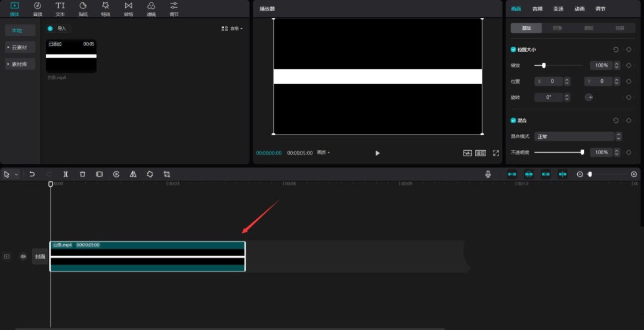The width and height of the screenshot is (644, 330).
Task: Click the crop tool icon in timeline toolbar
Action: [167, 174]
